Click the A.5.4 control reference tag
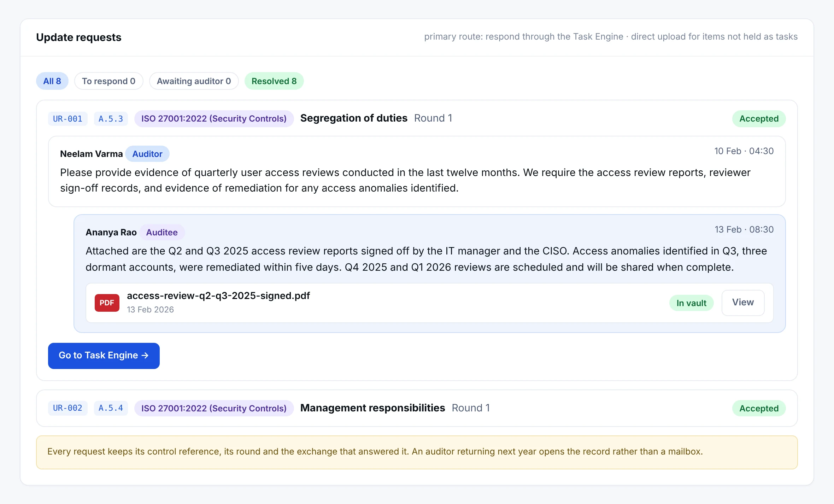 (111, 408)
